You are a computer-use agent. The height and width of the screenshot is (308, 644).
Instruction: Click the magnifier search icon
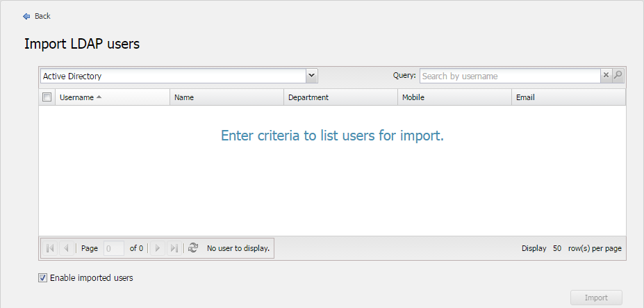618,76
